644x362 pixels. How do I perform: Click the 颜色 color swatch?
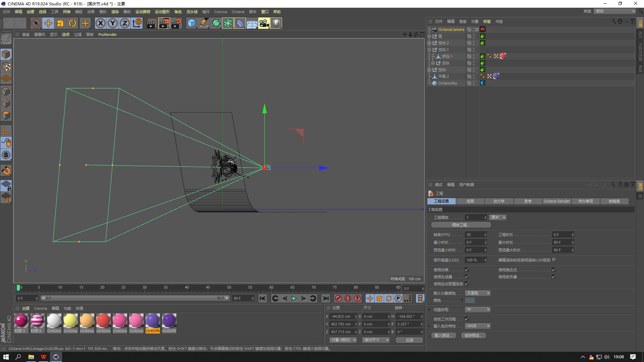point(470,300)
